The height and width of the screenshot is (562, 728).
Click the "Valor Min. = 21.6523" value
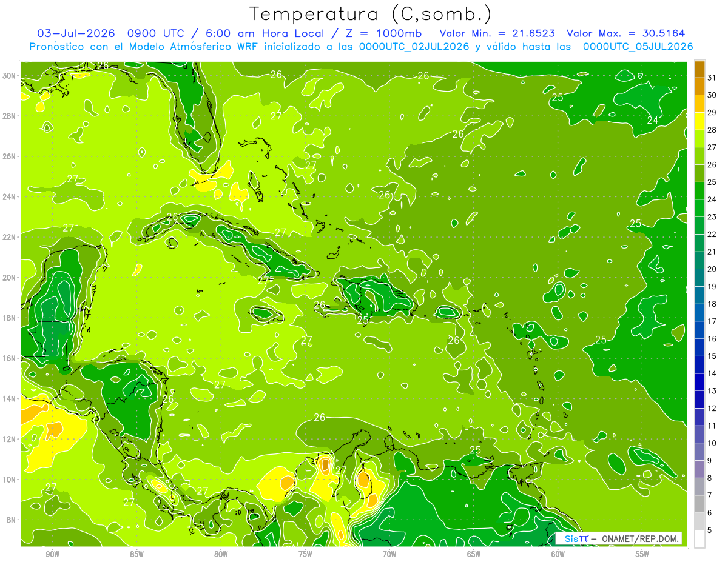[497, 33]
